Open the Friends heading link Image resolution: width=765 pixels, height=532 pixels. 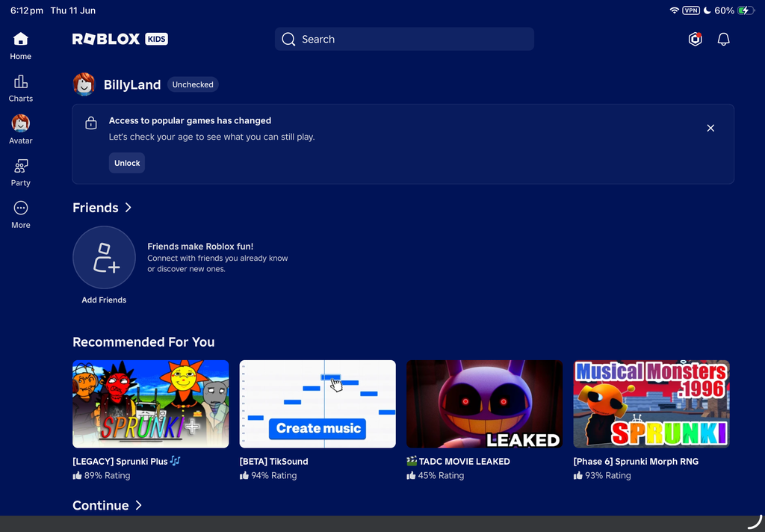point(96,208)
